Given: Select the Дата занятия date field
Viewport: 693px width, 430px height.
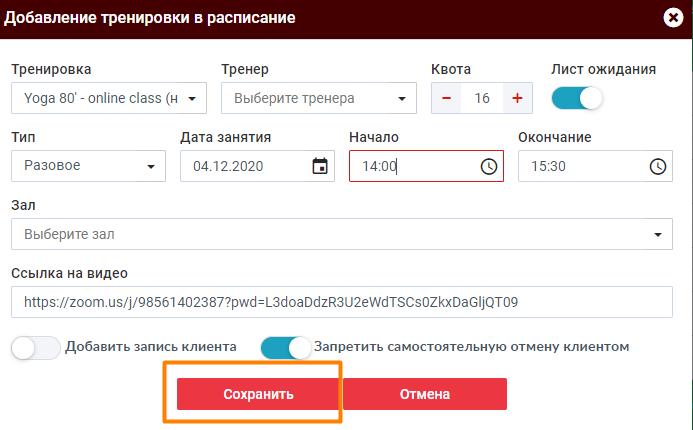Looking at the screenshot, I should 245,166.
